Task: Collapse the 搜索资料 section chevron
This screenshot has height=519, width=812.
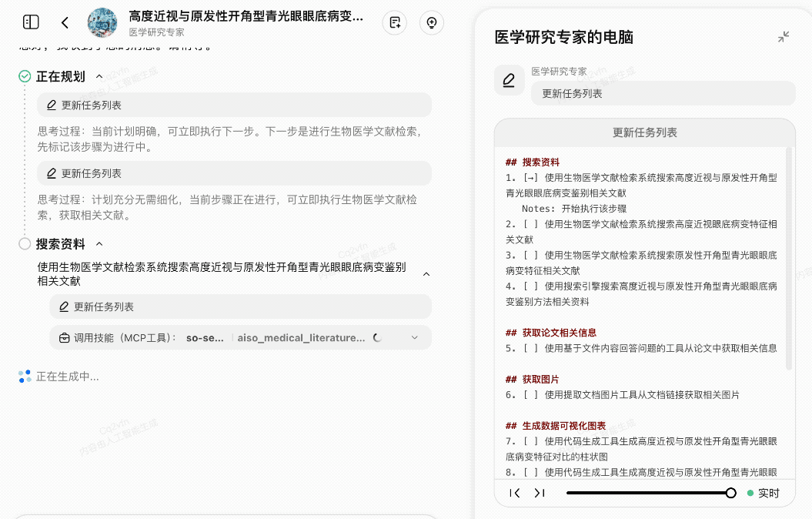Action: pos(99,244)
